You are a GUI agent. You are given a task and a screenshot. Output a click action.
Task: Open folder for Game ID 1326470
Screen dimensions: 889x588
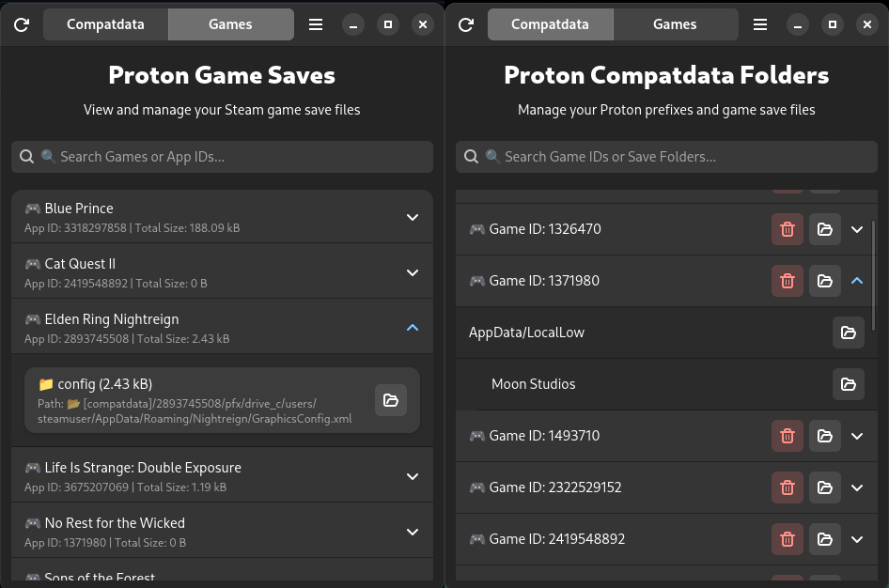click(825, 228)
